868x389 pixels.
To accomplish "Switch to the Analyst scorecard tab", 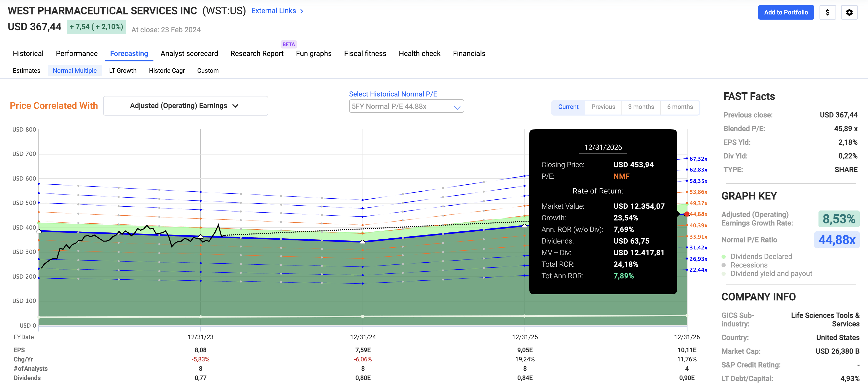I will [189, 54].
